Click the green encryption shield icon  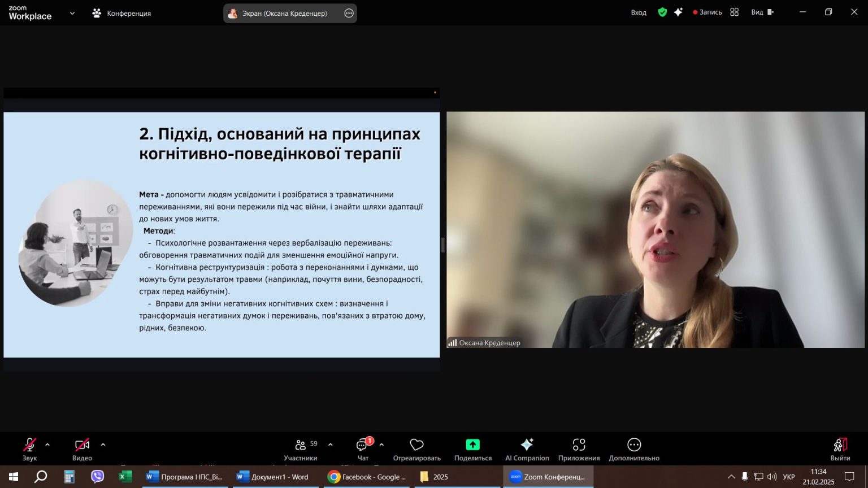(x=662, y=12)
